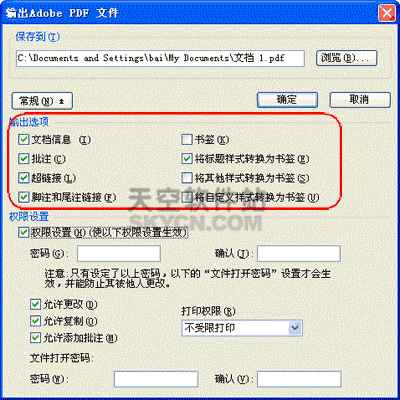Click the 浏览 browse button
Image resolution: width=400 pixels, height=400 pixels.
[x=346, y=58]
